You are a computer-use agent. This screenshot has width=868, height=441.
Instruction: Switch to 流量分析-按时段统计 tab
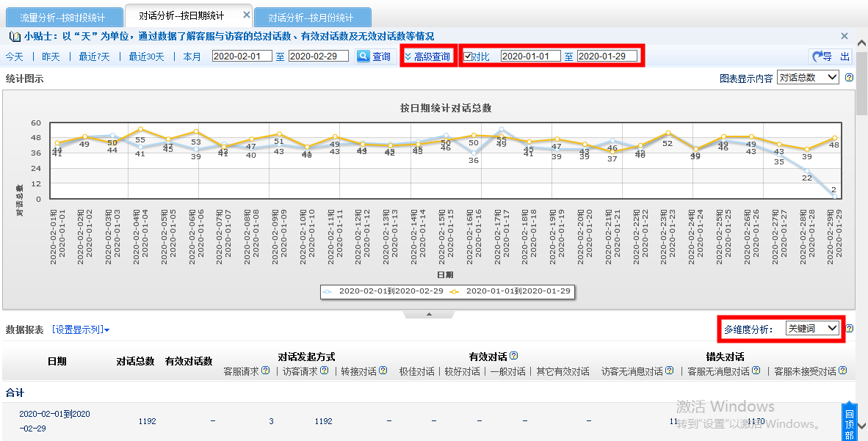pyautogui.click(x=62, y=17)
